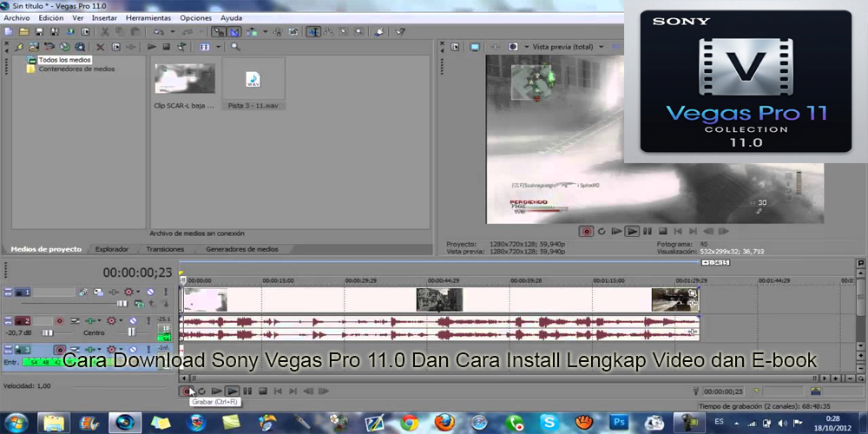
Task: Switch to the Transiciones tab
Action: coord(165,249)
